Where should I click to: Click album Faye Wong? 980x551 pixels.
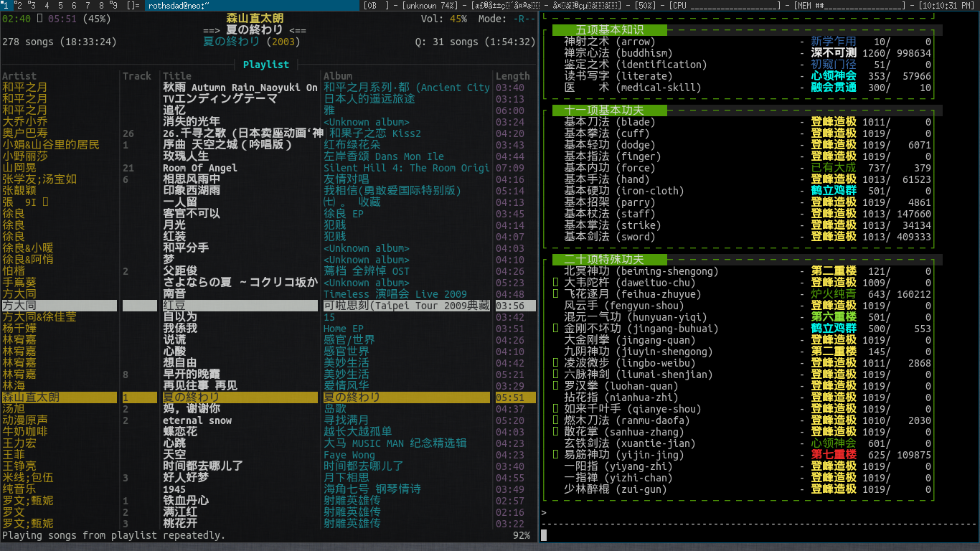(349, 455)
